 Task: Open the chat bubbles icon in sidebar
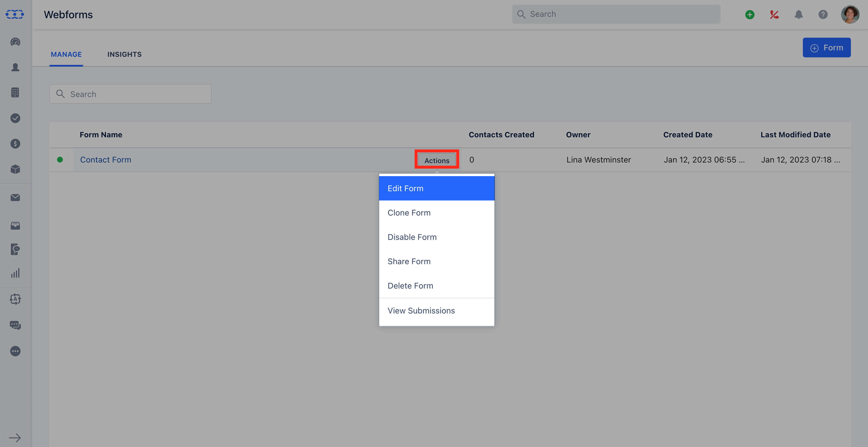point(15,325)
